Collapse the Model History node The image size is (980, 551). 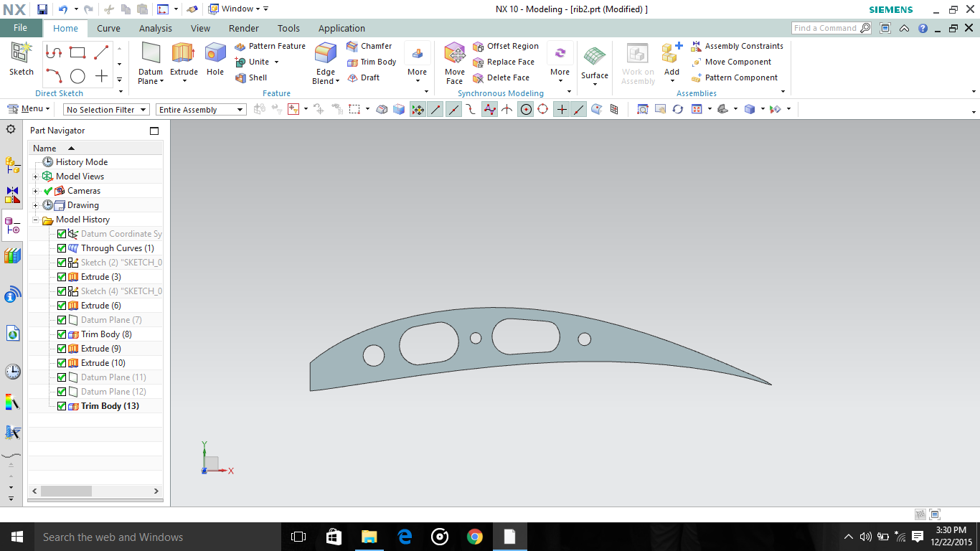(x=36, y=220)
